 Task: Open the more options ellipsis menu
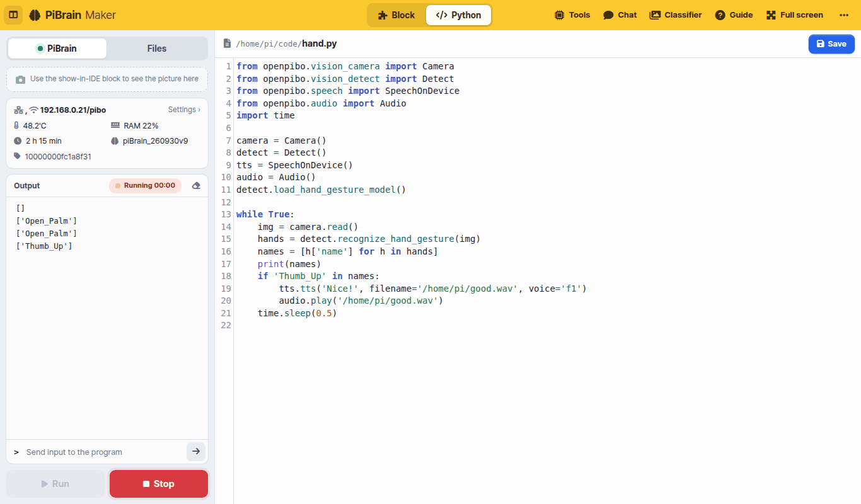click(x=844, y=15)
